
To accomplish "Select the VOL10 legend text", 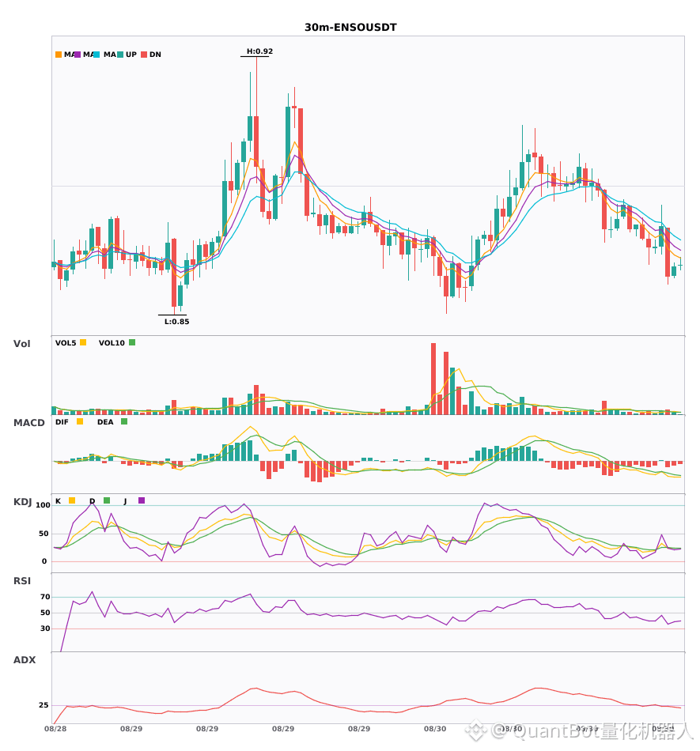I will (x=112, y=343).
